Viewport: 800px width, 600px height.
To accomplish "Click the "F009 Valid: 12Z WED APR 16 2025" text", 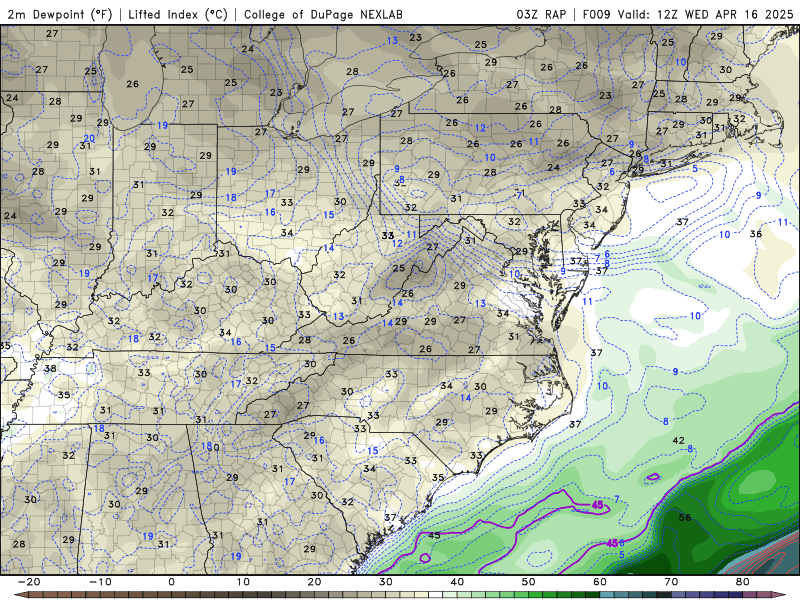I will 688,14.
